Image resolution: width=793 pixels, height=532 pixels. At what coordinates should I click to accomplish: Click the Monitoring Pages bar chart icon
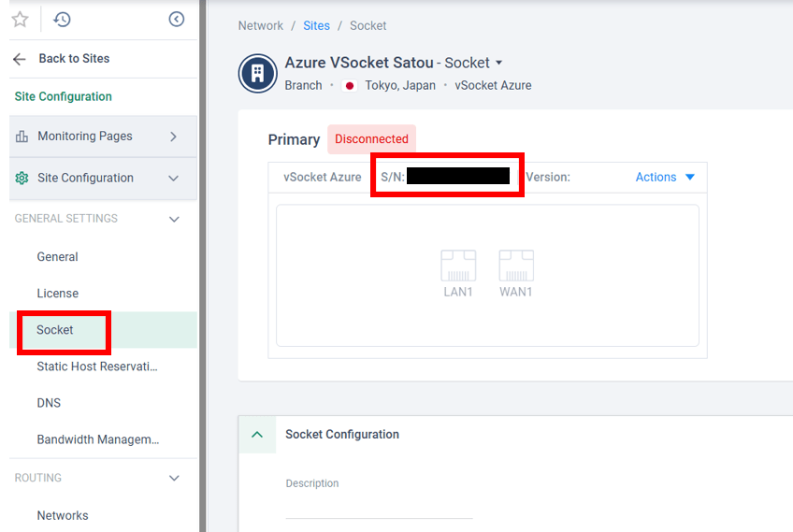point(22,137)
